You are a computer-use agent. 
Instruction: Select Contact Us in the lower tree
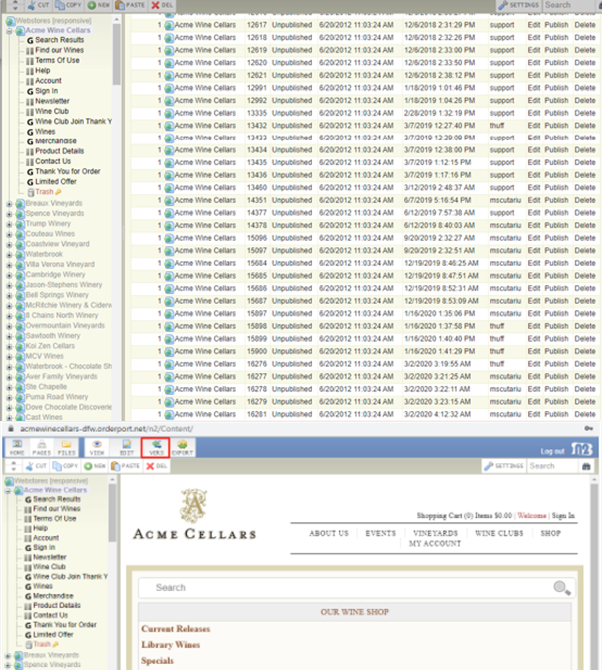50,615
